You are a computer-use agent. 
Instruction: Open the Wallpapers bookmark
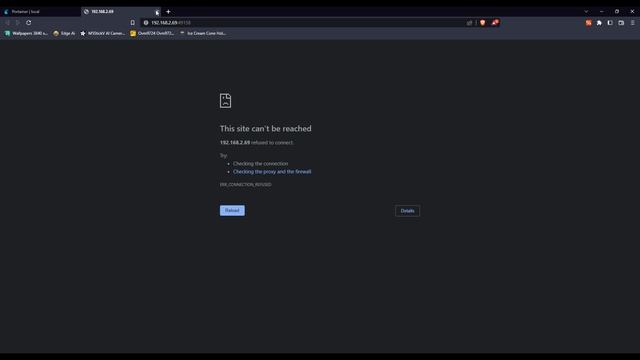coord(26,33)
